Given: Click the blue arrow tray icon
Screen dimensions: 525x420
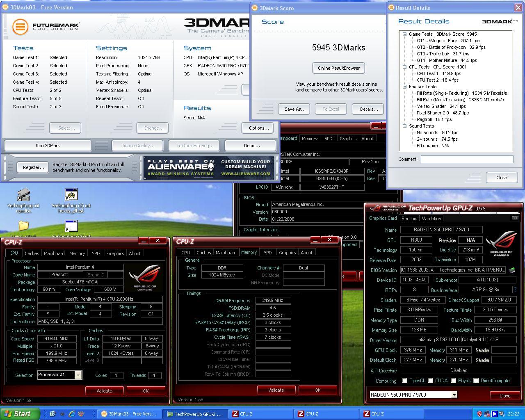Looking at the screenshot, I should click(x=494, y=414).
